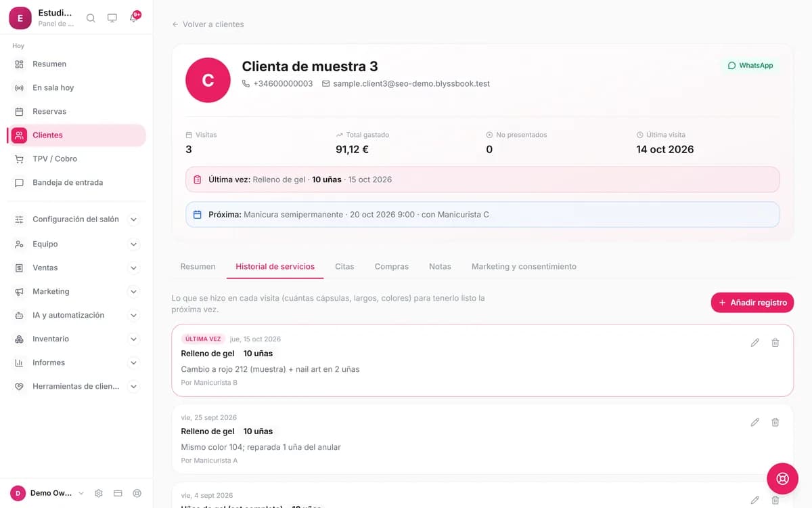The image size is (812, 508).
Task: Delete the 4 sept 2026 record
Action: [775, 500]
